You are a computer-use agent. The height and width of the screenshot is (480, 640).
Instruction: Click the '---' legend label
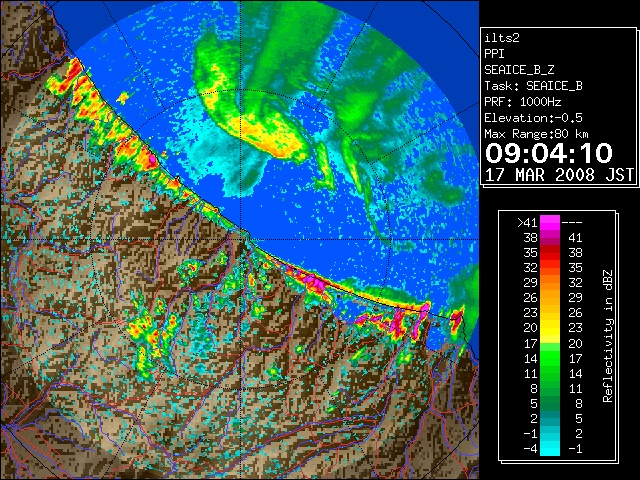tap(572, 223)
